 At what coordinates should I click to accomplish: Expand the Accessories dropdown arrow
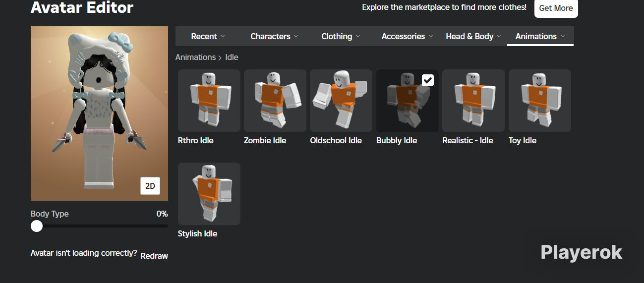pyautogui.click(x=431, y=36)
